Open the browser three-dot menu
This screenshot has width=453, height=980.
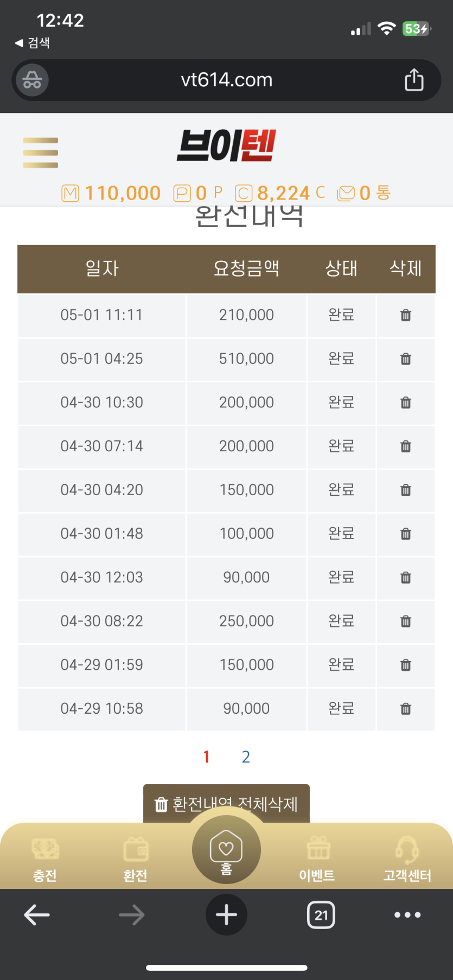tap(407, 915)
